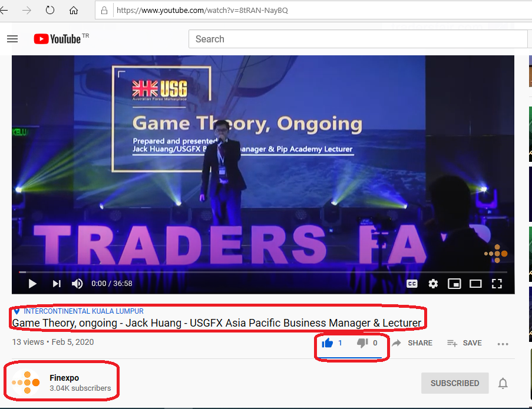
Task: Switch to miniplayer mode
Action: point(454,284)
